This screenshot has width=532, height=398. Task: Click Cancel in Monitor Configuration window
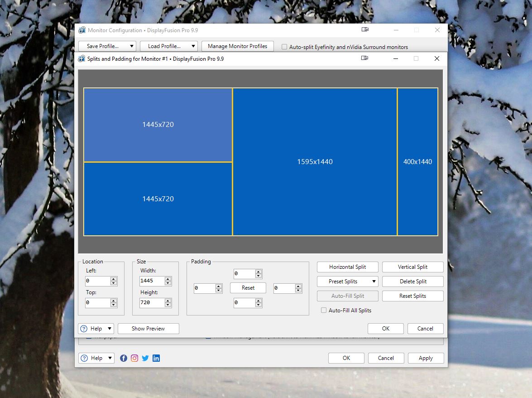click(386, 358)
